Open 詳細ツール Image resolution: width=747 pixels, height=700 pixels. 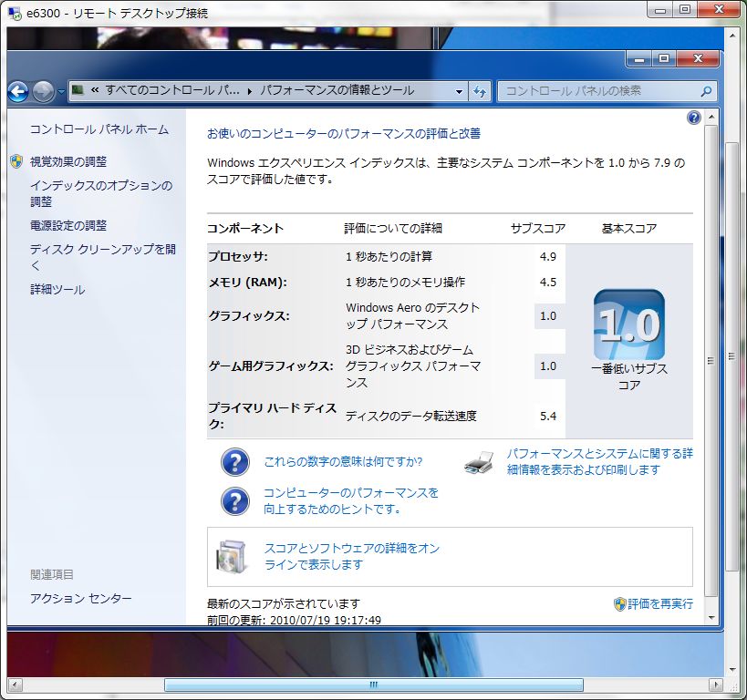coord(57,290)
